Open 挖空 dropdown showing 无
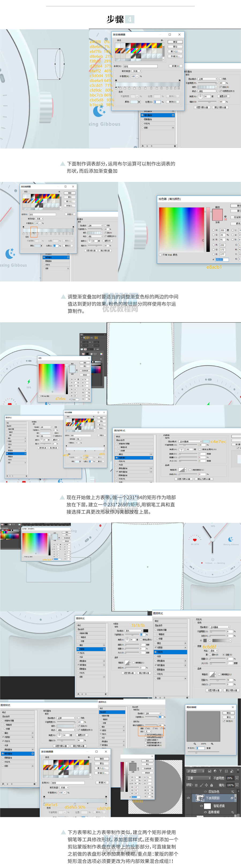The height and width of the screenshot is (868, 241). pos(149,732)
